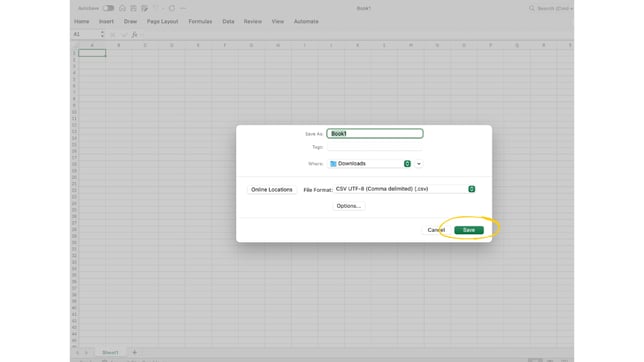Click the formula bar confirm checkmark icon
The image size is (644, 362).
tap(124, 35)
